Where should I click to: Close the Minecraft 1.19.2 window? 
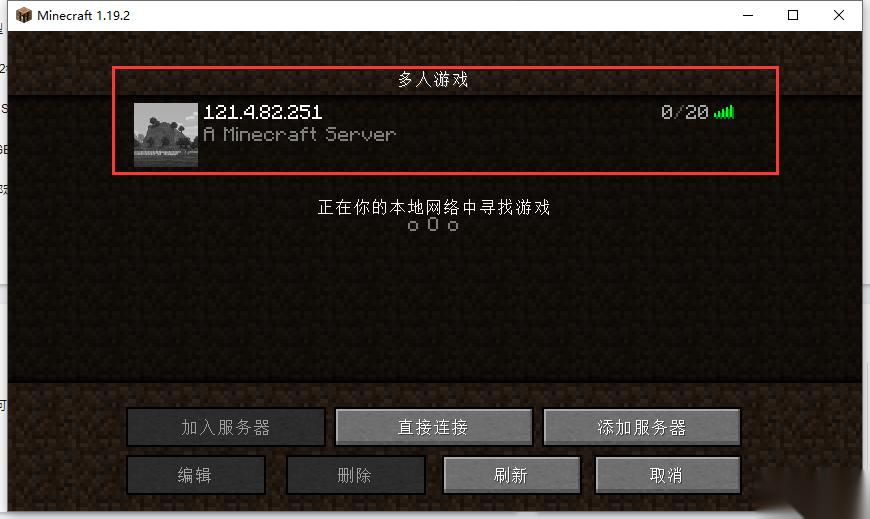[x=839, y=16]
